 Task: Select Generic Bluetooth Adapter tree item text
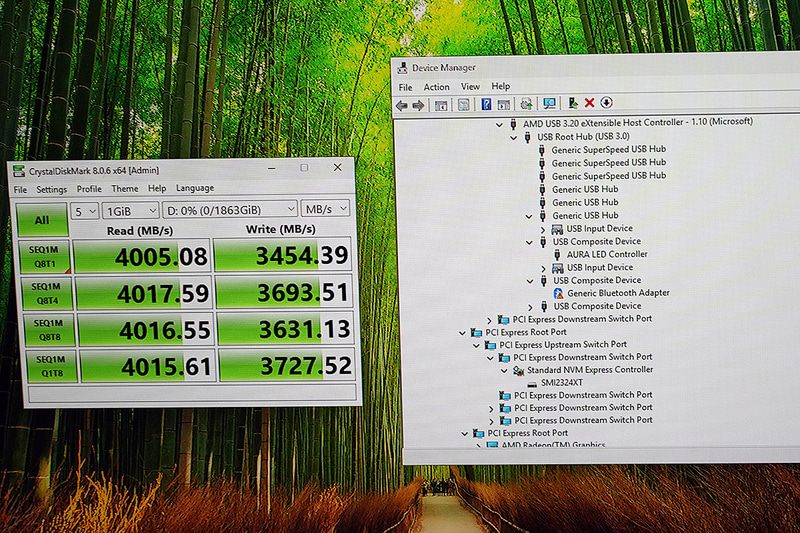pos(618,293)
